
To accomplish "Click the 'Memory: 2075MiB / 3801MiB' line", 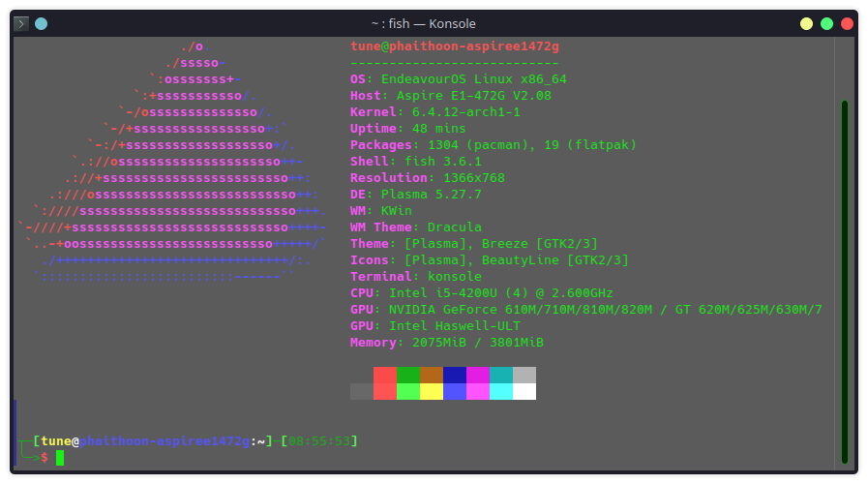I will click(x=447, y=343).
